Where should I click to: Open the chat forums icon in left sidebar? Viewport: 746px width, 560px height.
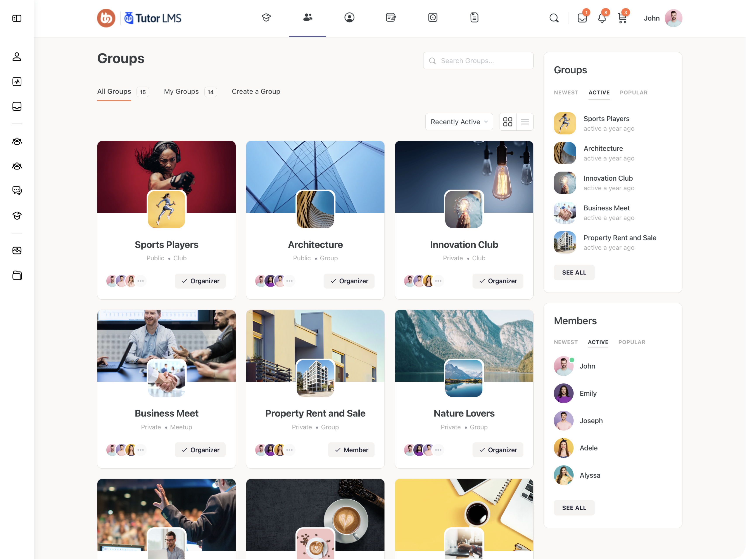(x=17, y=190)
